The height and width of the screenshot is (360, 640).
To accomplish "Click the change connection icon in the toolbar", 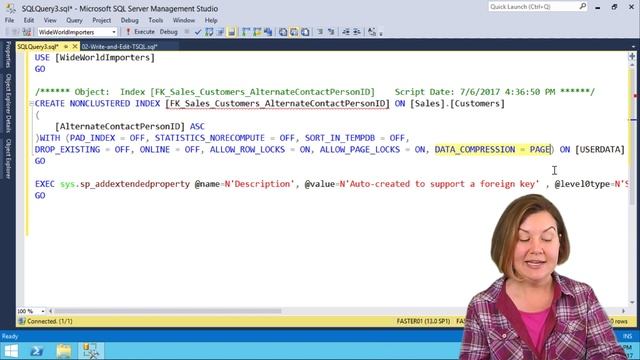I will point(27,32).
